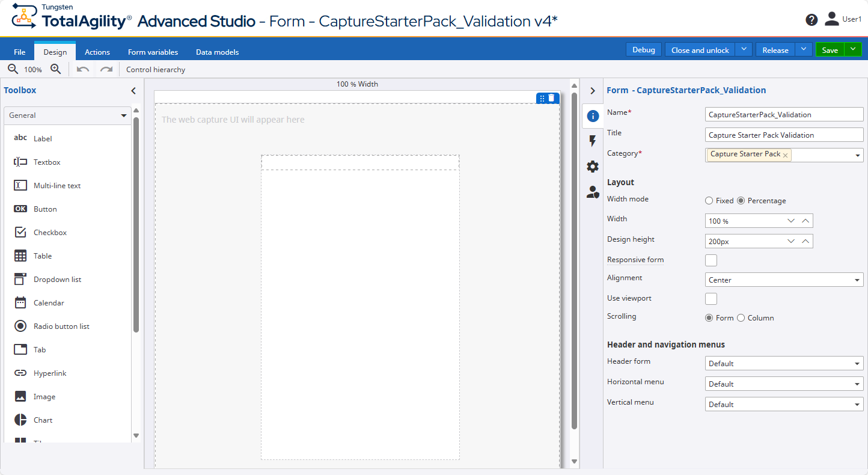This screenshot has width=868, height=475.
Task: Switch to the Actions tab
Action: tap(97, 52)
